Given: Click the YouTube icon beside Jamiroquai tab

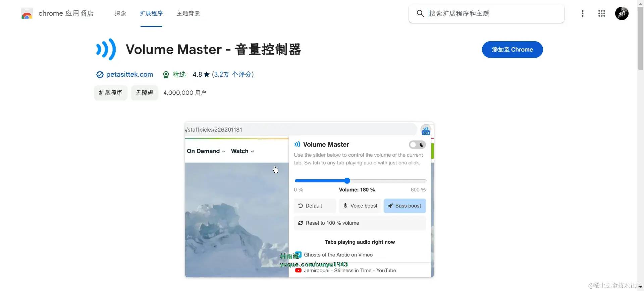Looking at the screenshot, I should (x=298, y=271).
